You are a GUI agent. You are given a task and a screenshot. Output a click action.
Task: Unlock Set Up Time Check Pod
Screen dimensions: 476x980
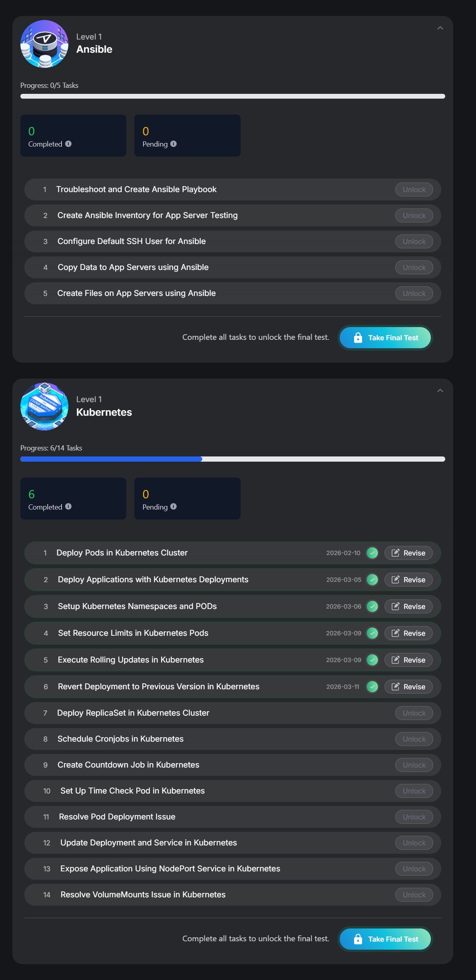[414, 791]
